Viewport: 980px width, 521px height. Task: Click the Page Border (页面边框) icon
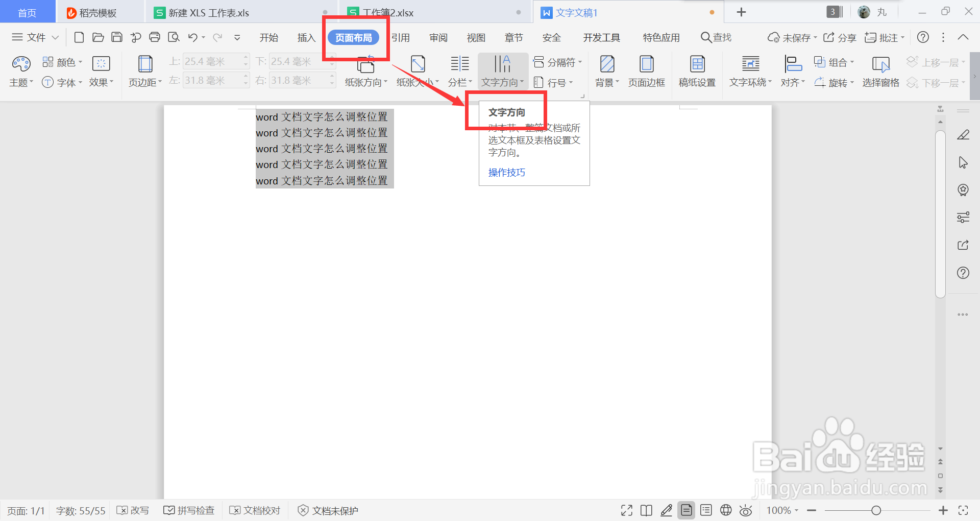tap(647, 64)
